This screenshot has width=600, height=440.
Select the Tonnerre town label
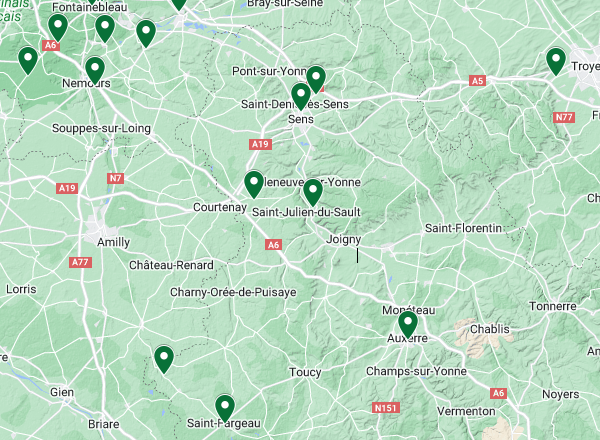pos(553,306)
